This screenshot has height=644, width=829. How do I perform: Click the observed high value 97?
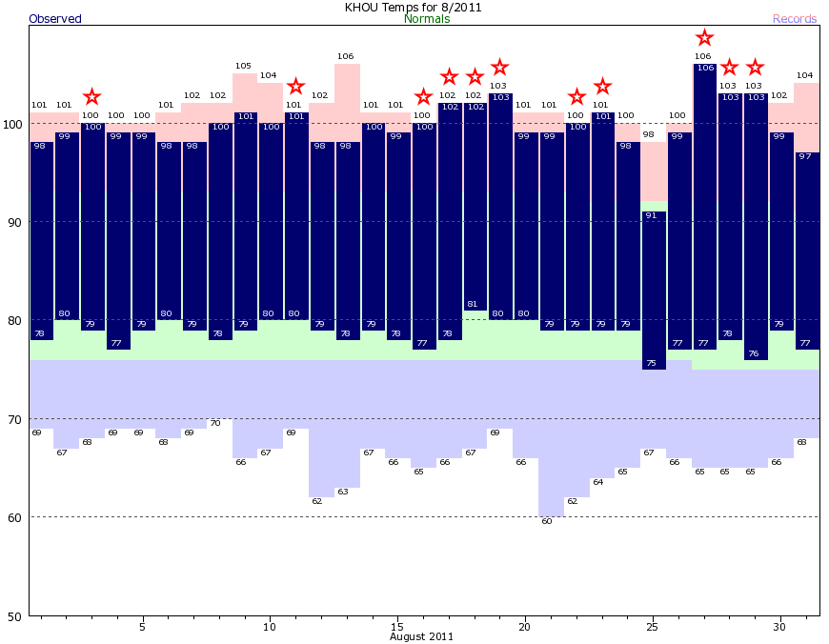804,156
